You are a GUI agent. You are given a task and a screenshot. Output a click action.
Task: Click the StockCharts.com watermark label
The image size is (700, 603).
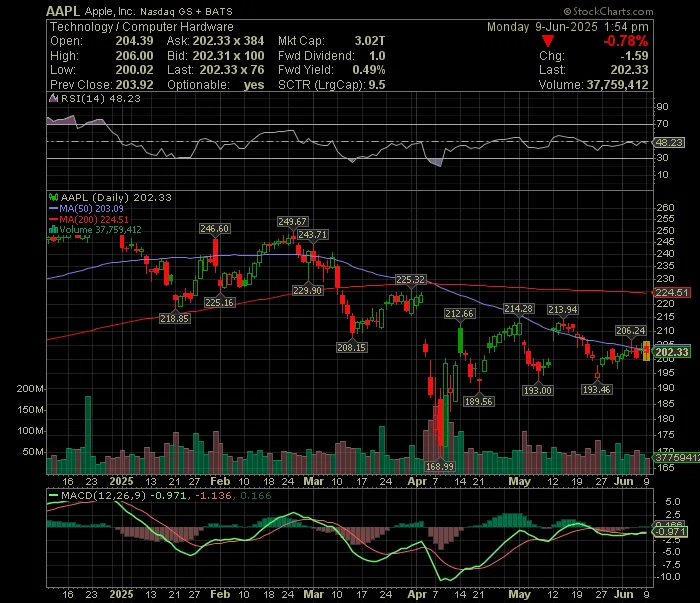click(608, 11)
